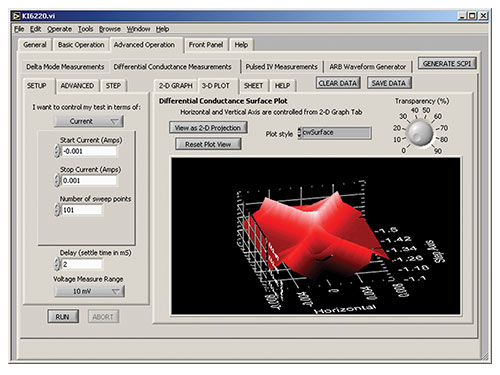
Task: Open the Current control mode dropdown
Action: point(89,121)
